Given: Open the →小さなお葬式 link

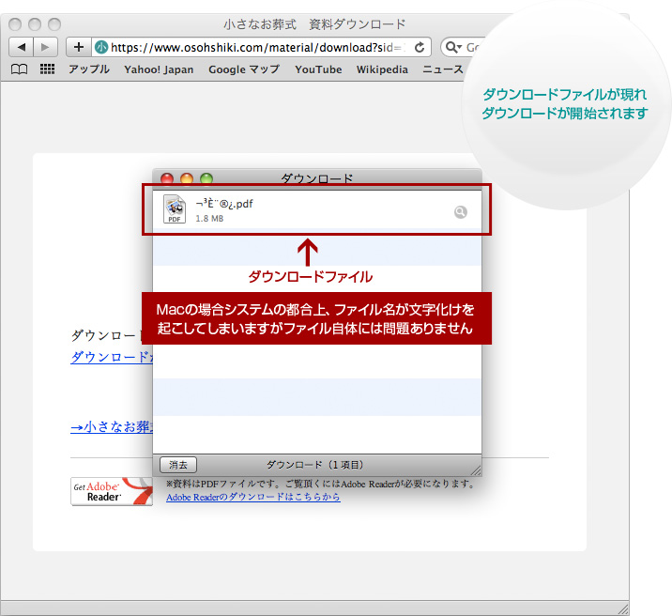Looking at the screenshot, I should click(112, 427).
